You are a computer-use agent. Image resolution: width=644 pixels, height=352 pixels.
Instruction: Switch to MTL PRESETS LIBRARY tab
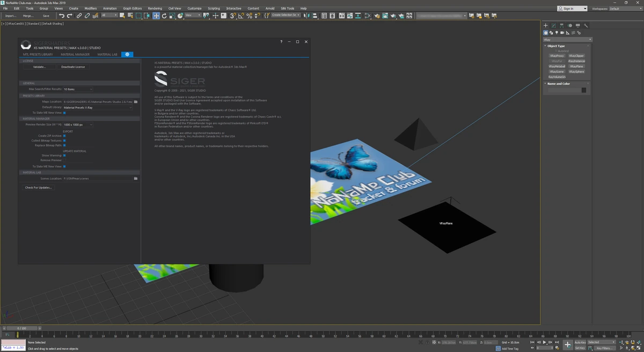pos(38,54)
